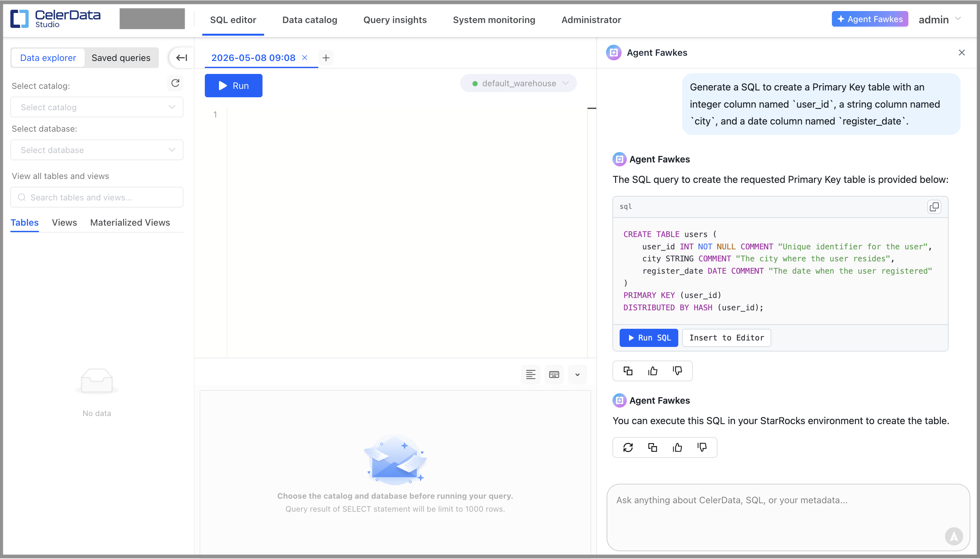Screen dimensions: 980x559
Task: Click the Run SQL button
Action: 649,338
